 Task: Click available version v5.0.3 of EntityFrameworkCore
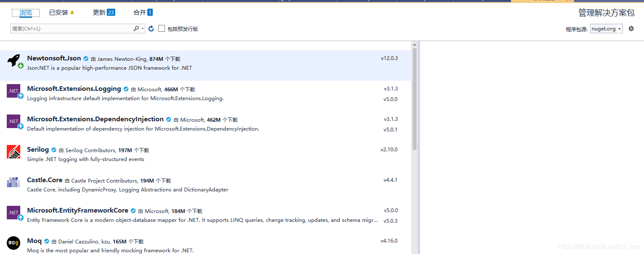(x=390, y=221)
